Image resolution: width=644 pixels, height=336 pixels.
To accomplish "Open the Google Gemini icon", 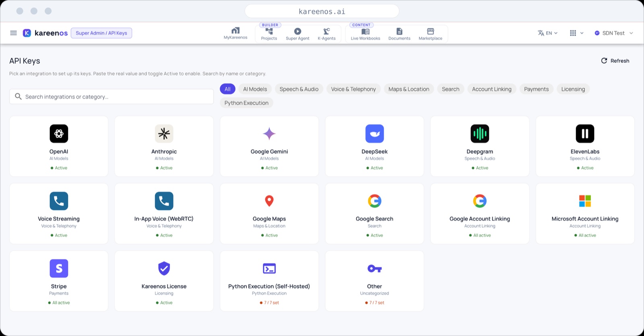I will tap(269, 134).
